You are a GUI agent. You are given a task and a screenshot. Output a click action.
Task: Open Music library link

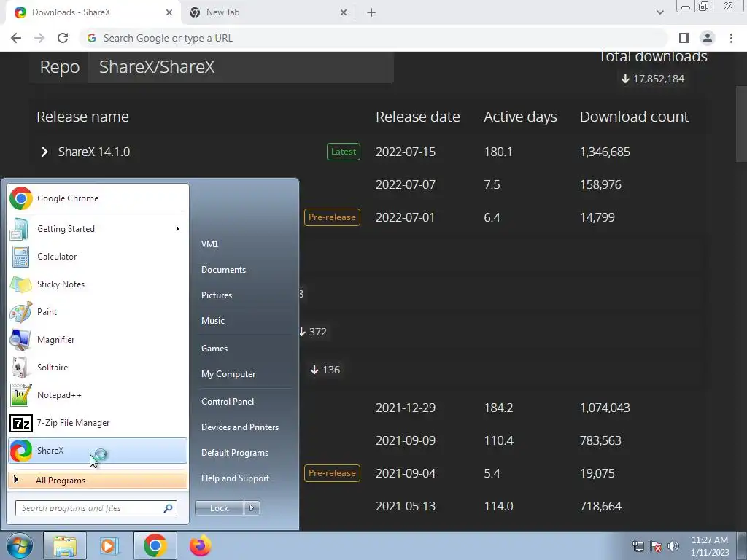click(x=213, y=321)
